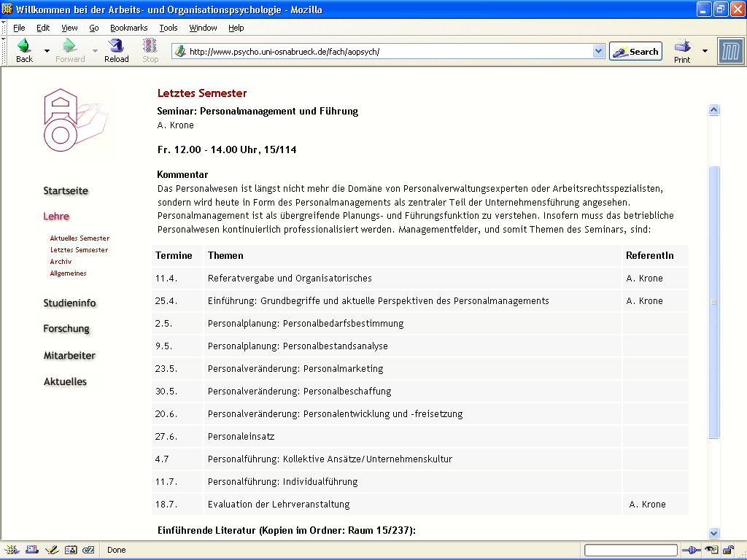Click into the URL address field

point(387,51)
